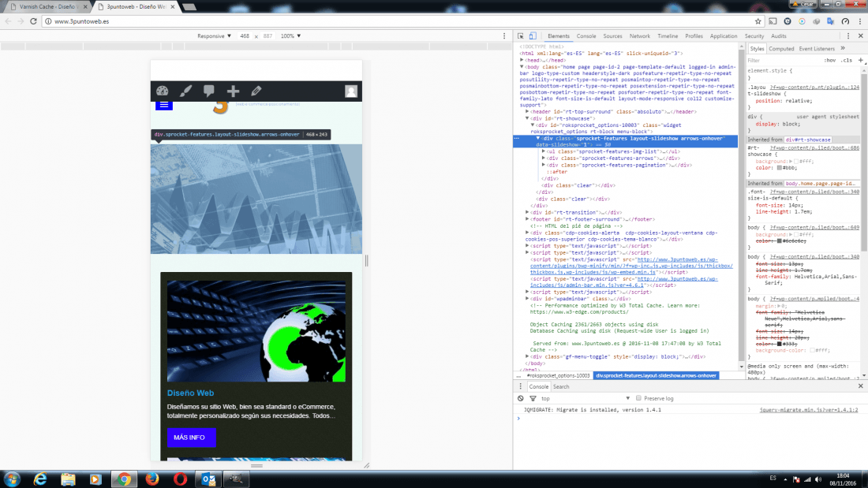
Task: Expand the header rt-top-surround node
Action: 527,112
